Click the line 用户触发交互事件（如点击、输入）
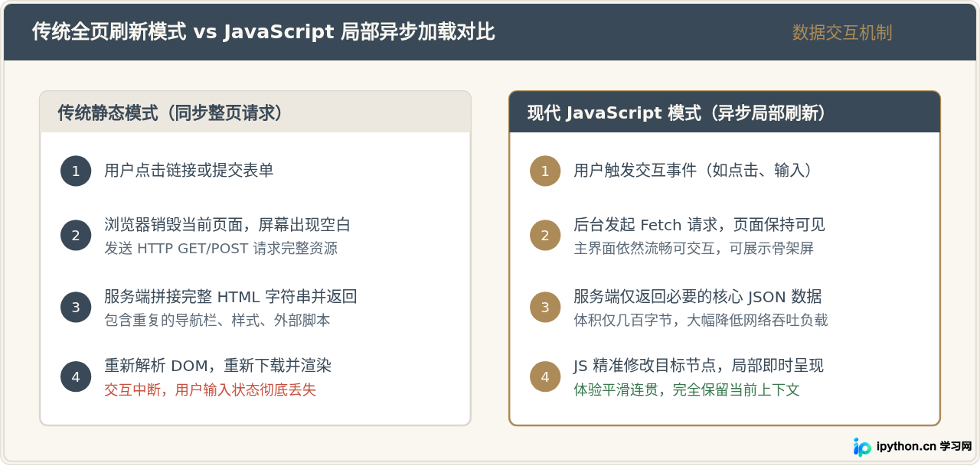 click(x=693, y=171)
